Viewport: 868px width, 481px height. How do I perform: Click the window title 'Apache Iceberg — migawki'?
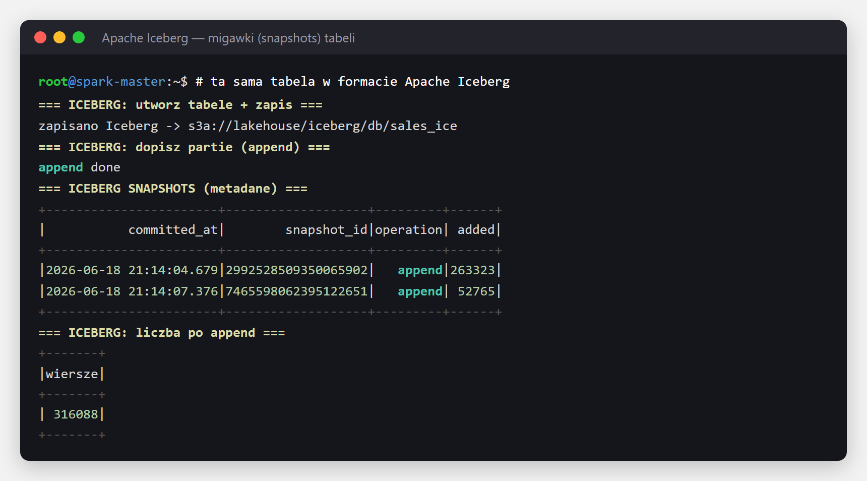(x=228, y=38)
